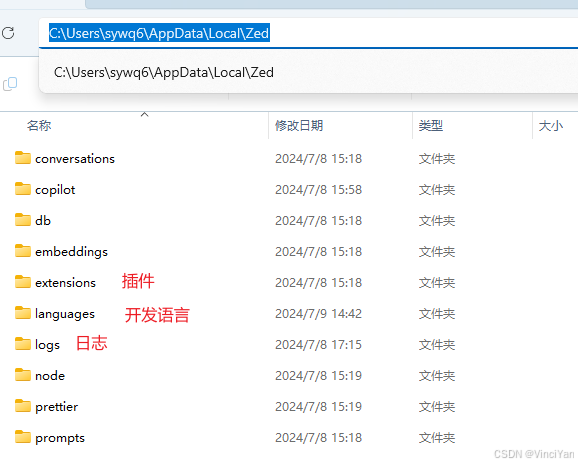This screenshot has height=465, width=578.
Task: Click the 文件夹 type cell for prompts
Action: point(437,438)
